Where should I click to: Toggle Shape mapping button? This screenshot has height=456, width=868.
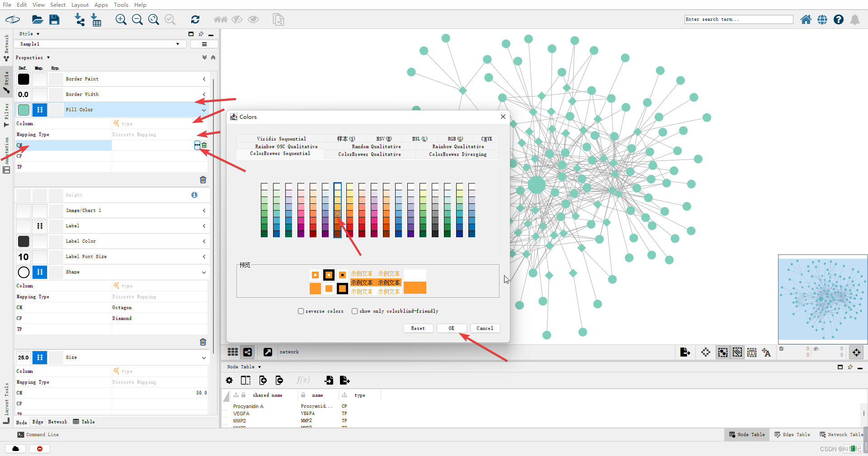pyautogui.click(x=40, y=272)
